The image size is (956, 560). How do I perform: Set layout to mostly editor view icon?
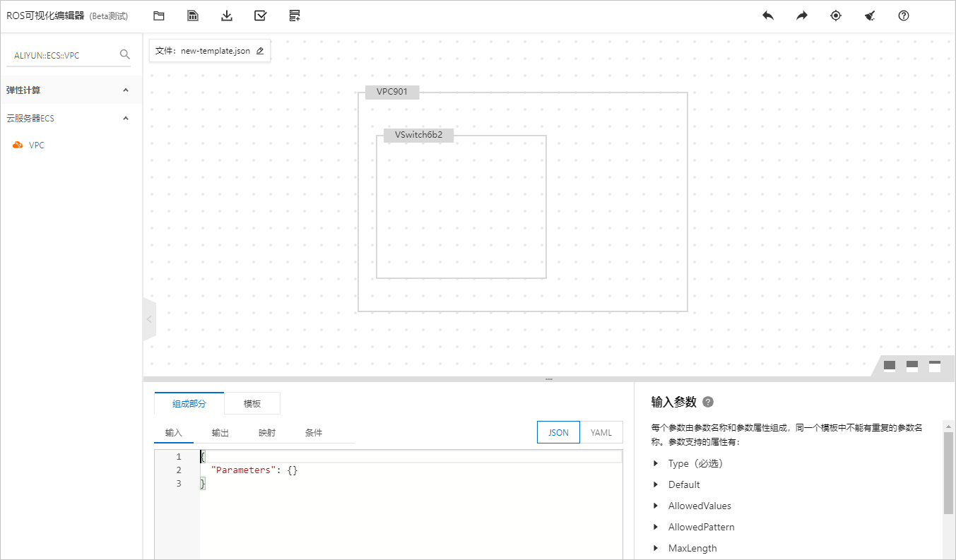[x=935, y=366]
